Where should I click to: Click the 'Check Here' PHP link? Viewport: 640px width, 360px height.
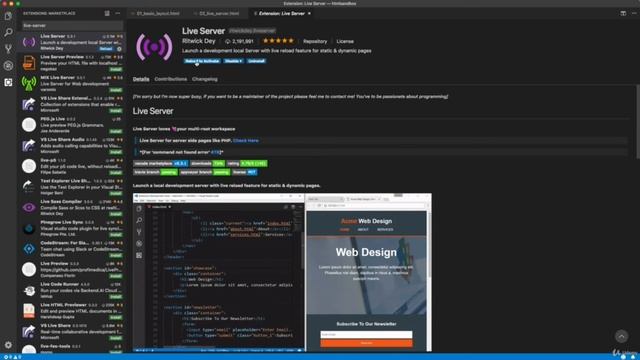[x=246, y=140]
